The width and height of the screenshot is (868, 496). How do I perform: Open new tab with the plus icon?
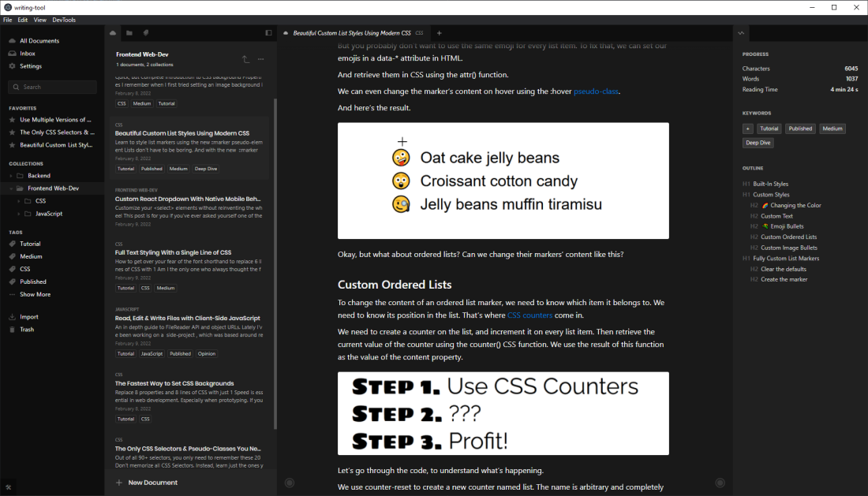(440, 33)
